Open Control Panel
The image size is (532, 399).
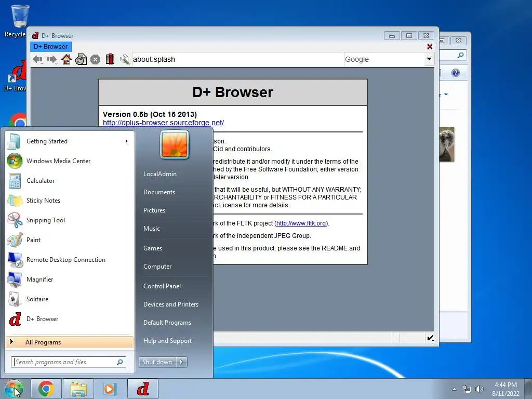162,286
